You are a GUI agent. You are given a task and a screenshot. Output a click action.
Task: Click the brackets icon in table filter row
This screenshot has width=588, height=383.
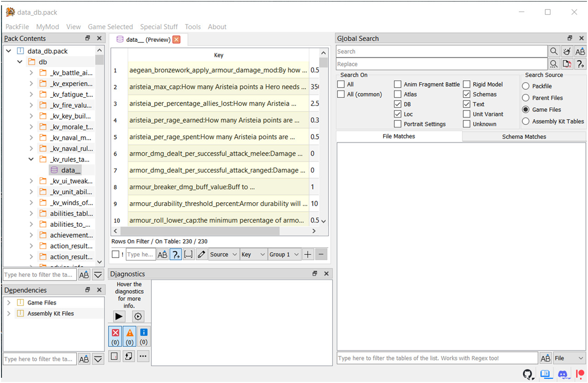(x=188, y=254)
